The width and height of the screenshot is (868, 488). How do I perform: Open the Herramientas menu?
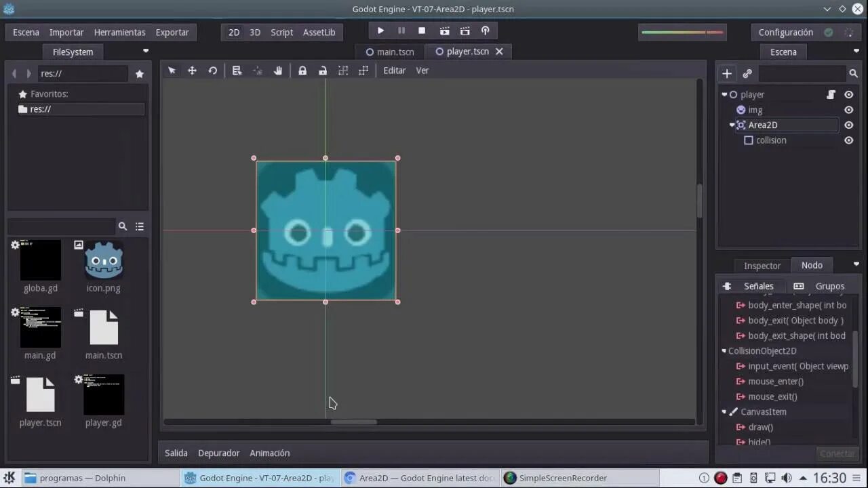pyautogui.click(x=119, y=33)
